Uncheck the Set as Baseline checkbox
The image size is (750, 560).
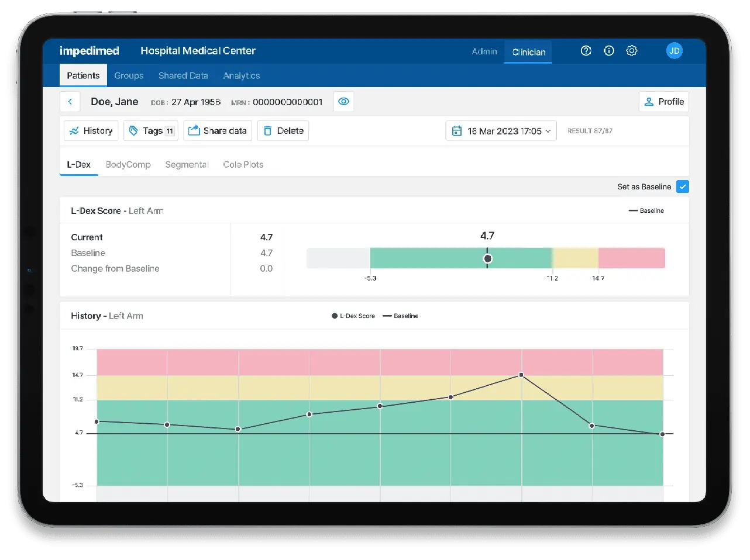682,186
